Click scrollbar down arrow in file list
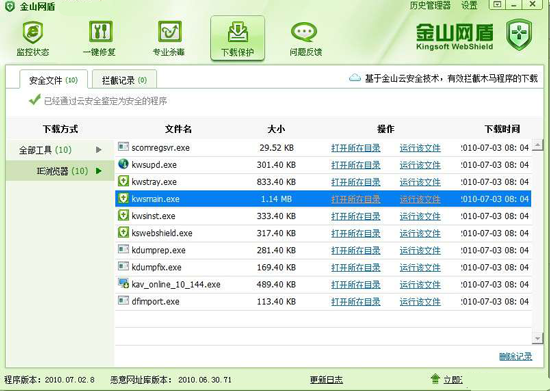550x391 pixels. click(537, 338)
